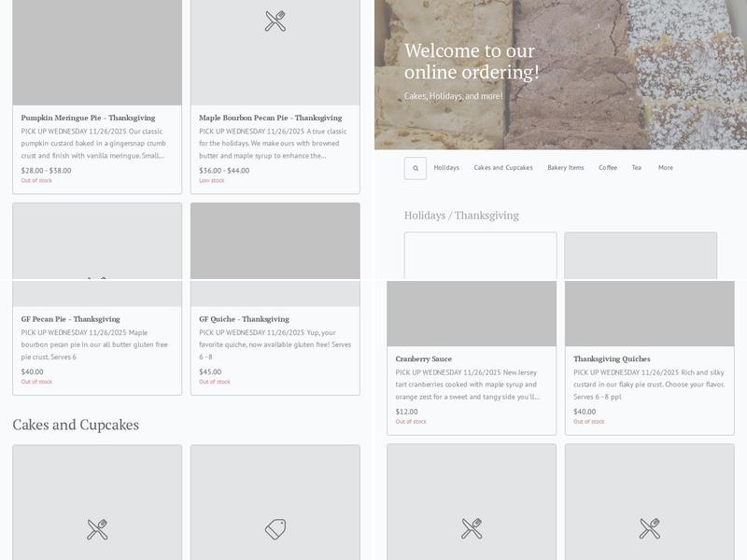Viewport: 747px width, 560px height.
Task: Open Maple Bourbon Pecan Pie product title
Action: pyautogui.click(x=270, y=118)
